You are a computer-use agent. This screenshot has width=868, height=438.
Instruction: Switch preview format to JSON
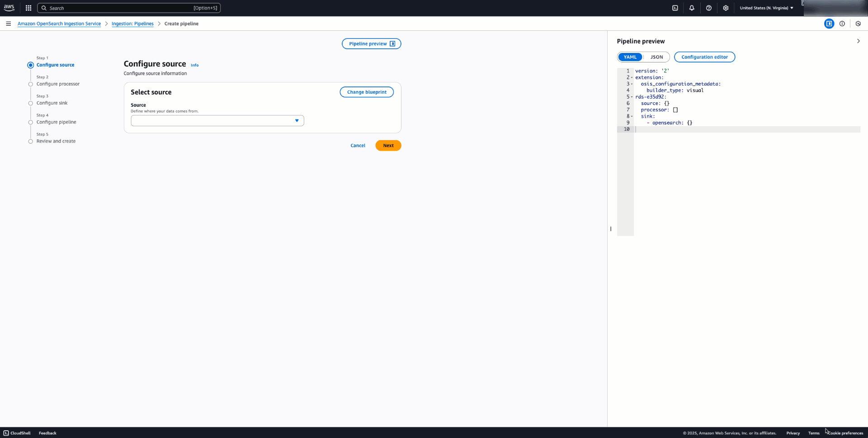coord(656,57)
